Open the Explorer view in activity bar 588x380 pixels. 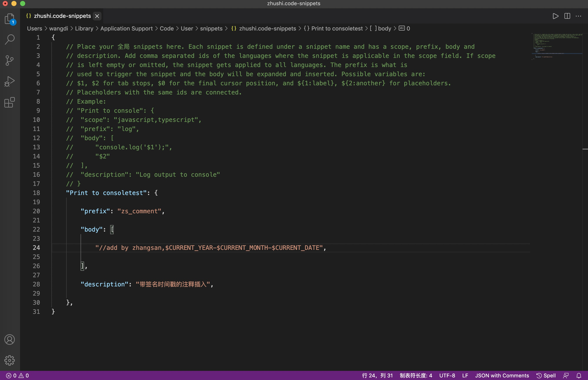[x=10, y=19]
